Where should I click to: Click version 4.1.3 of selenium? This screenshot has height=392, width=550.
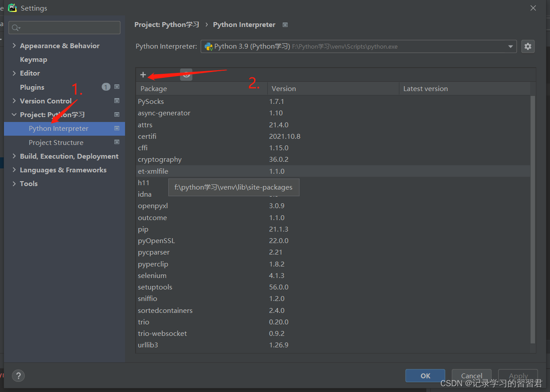(x=277, y=275)
